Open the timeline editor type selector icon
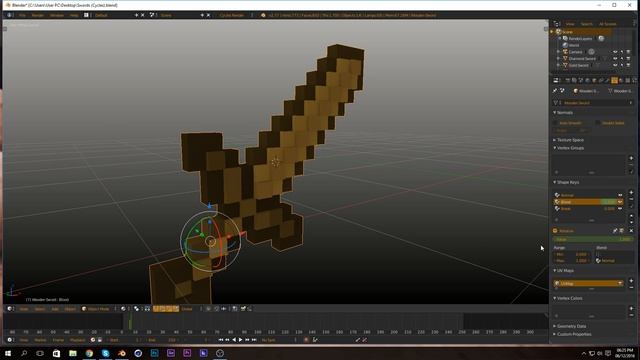This screenshot has width=640, height=360. click(x=10, y=340)
